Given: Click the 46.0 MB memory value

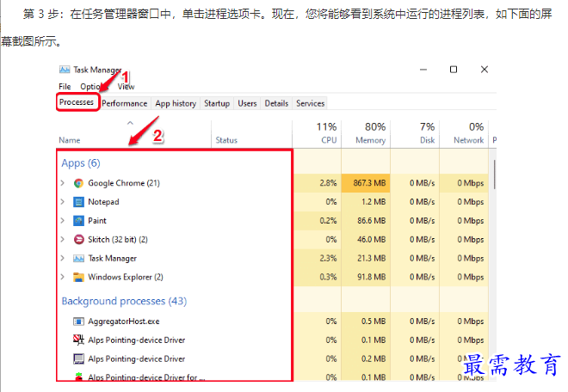Looking at the screenshot, I should pyautogui.click(x=372, y=240).
